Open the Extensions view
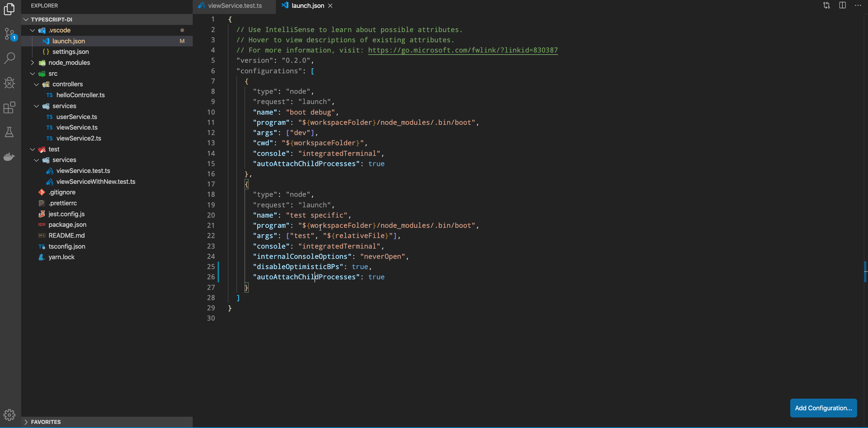The image size is (868, 428). point(10,107)
